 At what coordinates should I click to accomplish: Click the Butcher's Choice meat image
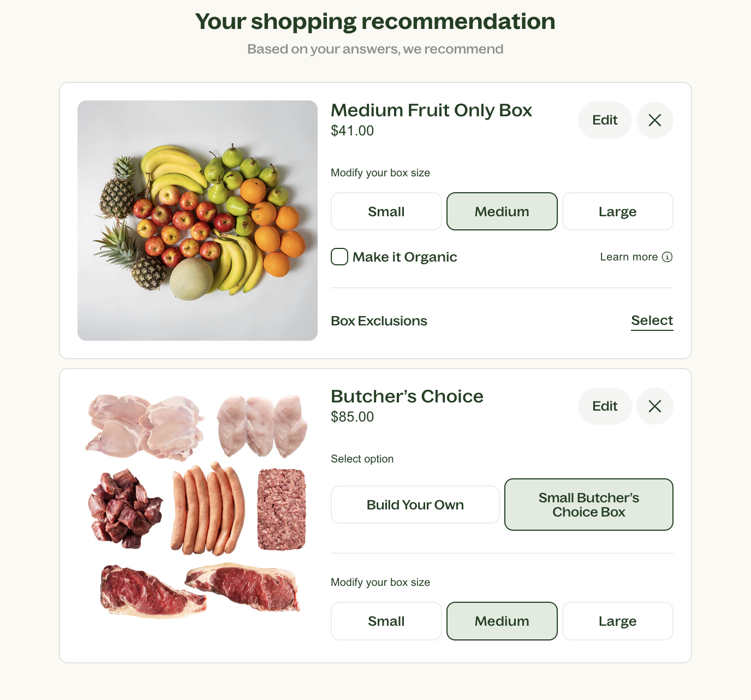tap(198, 506)
